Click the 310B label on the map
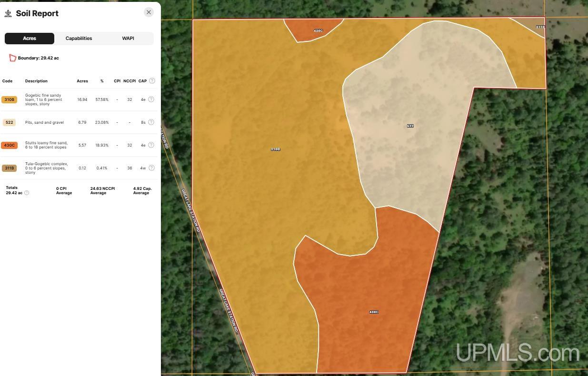 tap(275, 149)
